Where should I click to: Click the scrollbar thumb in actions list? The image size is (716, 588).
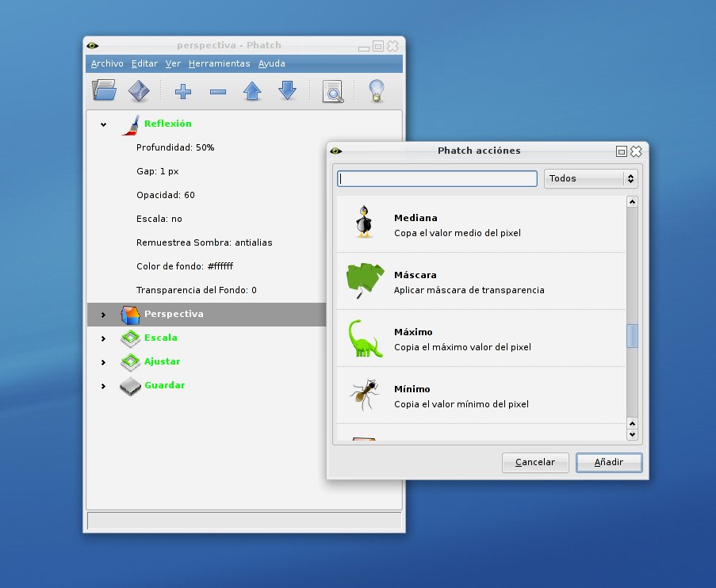click(x=632, y=336)
